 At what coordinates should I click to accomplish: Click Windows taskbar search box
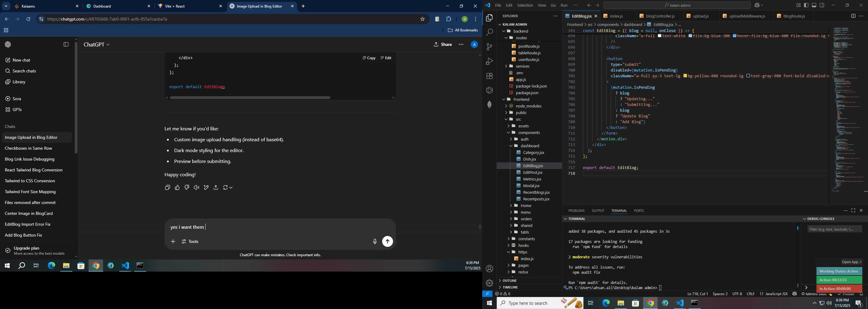540,303
